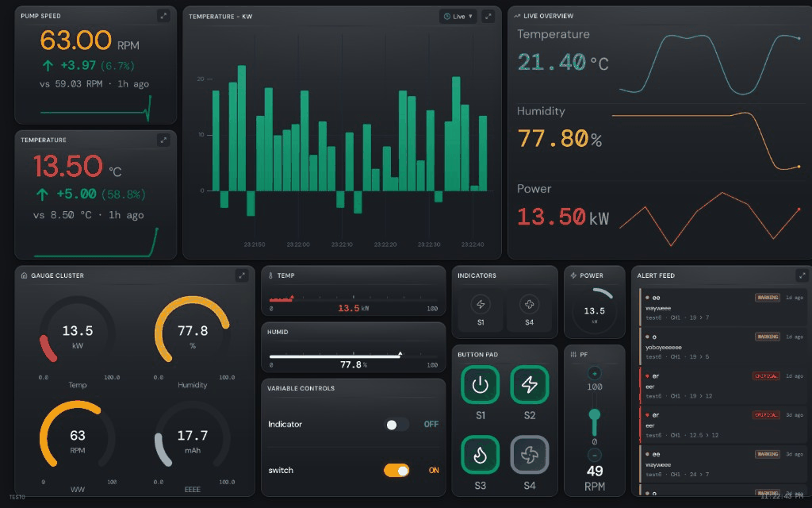Expand the Alert Feed panel
This screenshot has width=812, height=508.
click(802, 275)
